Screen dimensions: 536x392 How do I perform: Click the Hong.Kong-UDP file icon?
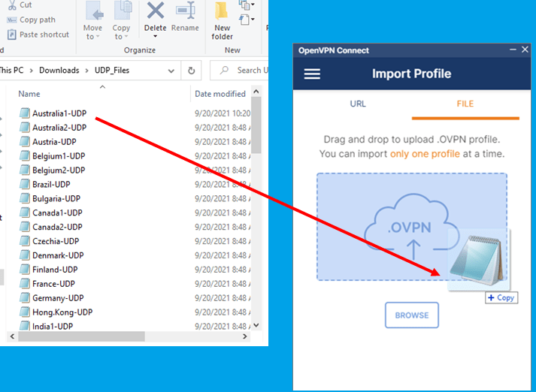24,312
